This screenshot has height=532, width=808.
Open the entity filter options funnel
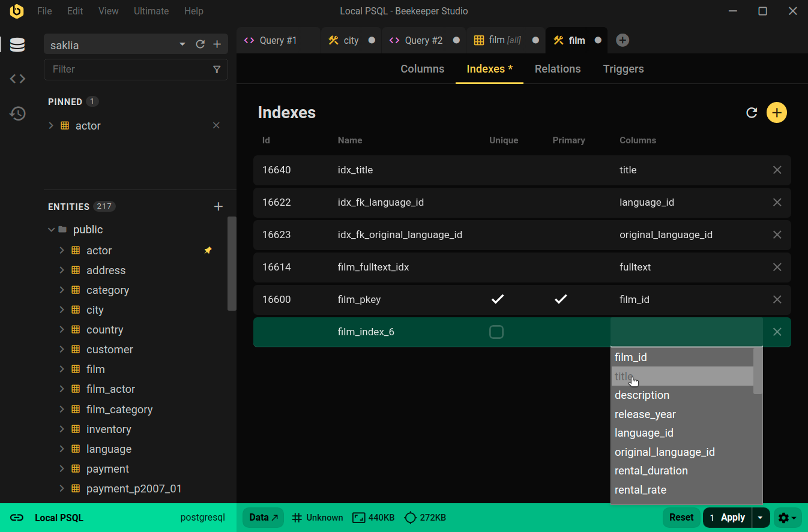[217, 70]
